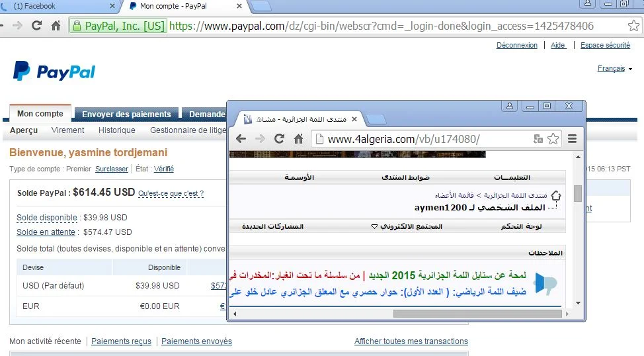Screen dimensions: 644x356
Task: Click Vérifié status link
Action: tap(163, 169)
